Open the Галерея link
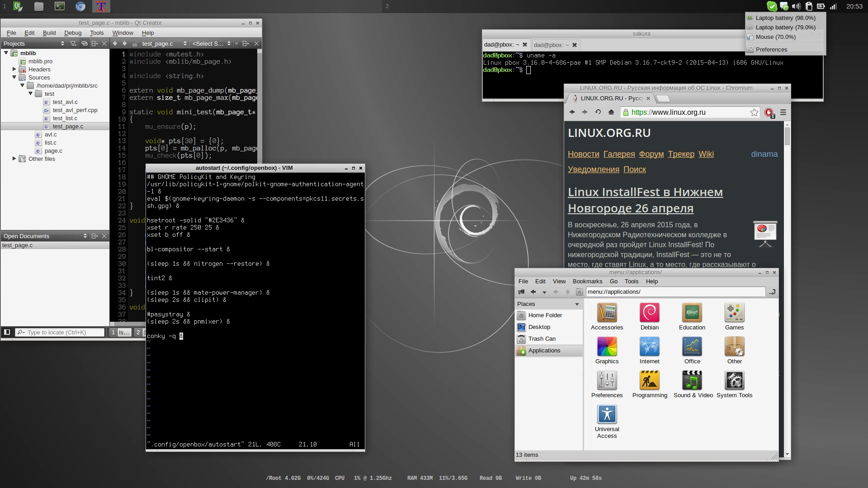 pos(619,154)
